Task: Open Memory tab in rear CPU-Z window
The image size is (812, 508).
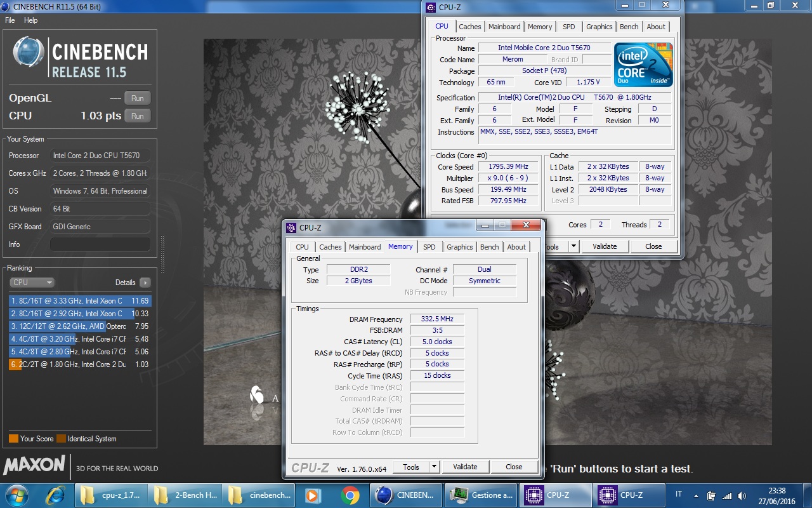Action: [x=540, y=27]
